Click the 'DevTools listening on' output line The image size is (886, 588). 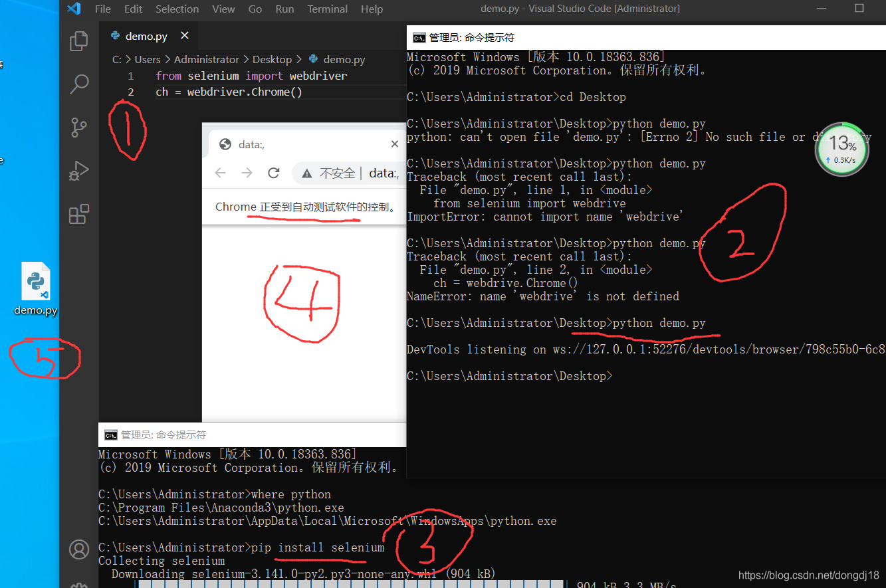click(x=645, y=349)
